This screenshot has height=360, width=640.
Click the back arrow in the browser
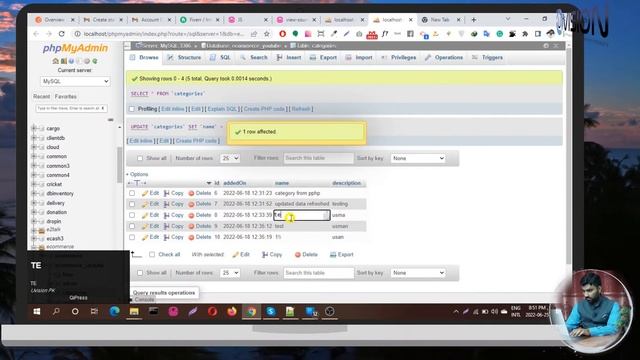tap(37, 34)
